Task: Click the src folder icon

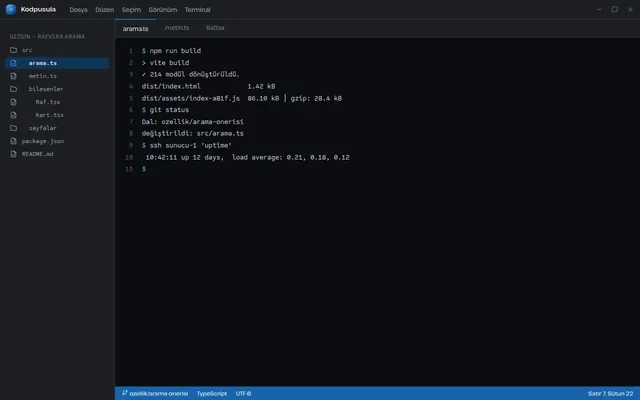Action: tap(13, 50)
